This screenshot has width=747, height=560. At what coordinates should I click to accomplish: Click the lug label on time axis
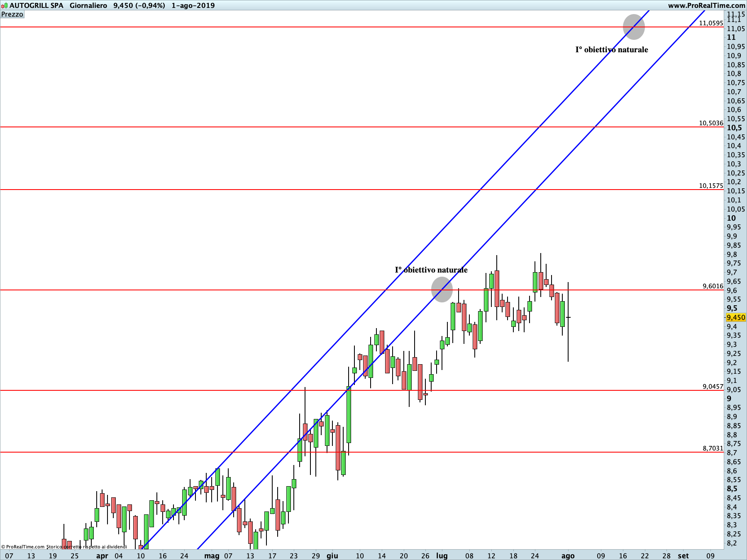(442, 556)
